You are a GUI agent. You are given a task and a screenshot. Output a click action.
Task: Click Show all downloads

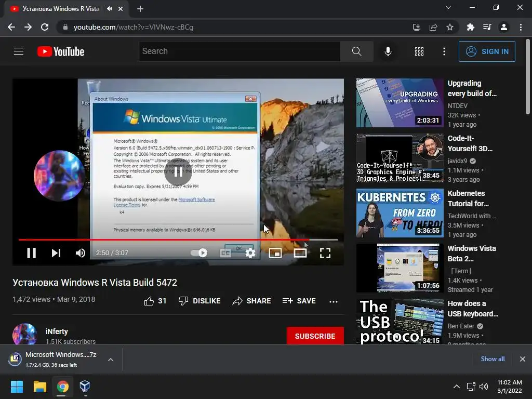493,358
